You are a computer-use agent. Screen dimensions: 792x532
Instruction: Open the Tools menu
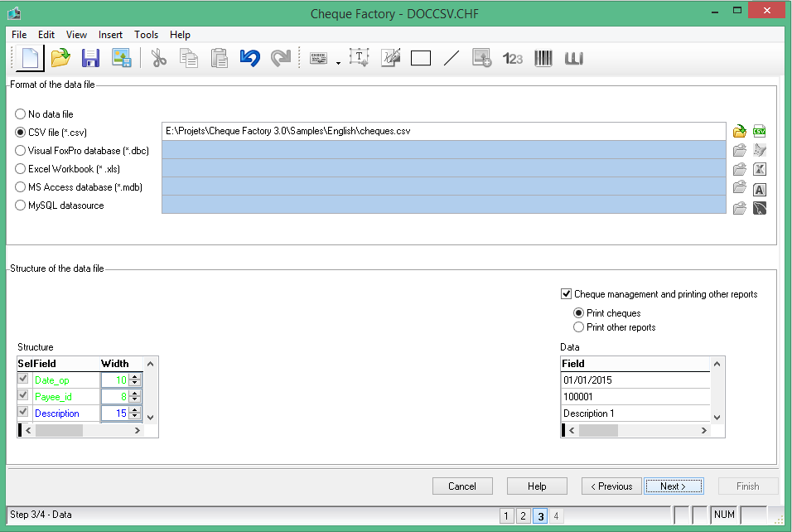pos(146,34)
